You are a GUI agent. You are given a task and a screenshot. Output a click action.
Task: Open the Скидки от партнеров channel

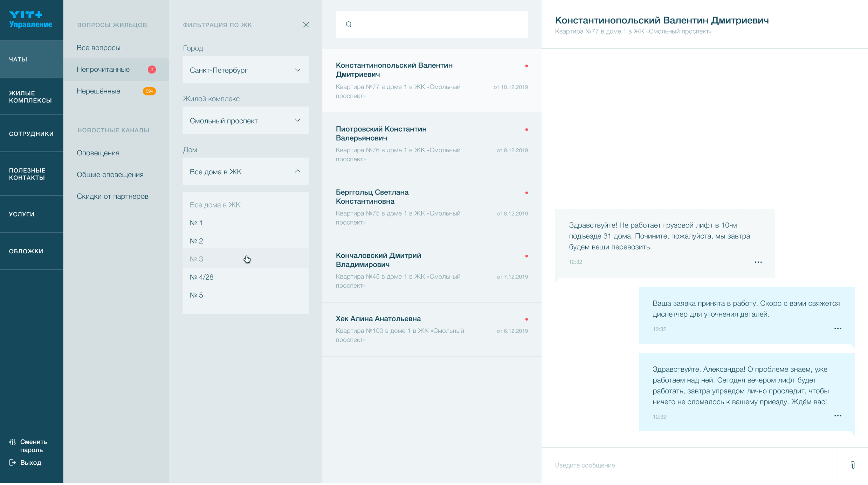coord(112,196)
